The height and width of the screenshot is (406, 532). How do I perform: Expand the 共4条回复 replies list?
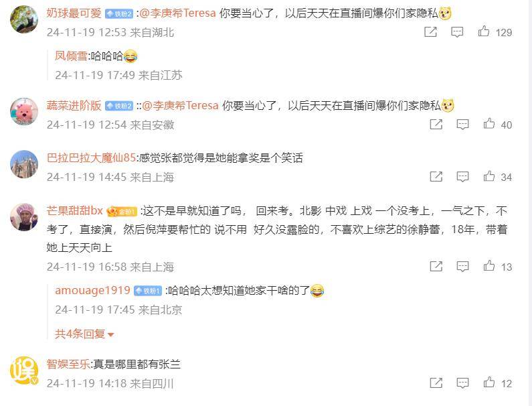coord(84,334)
